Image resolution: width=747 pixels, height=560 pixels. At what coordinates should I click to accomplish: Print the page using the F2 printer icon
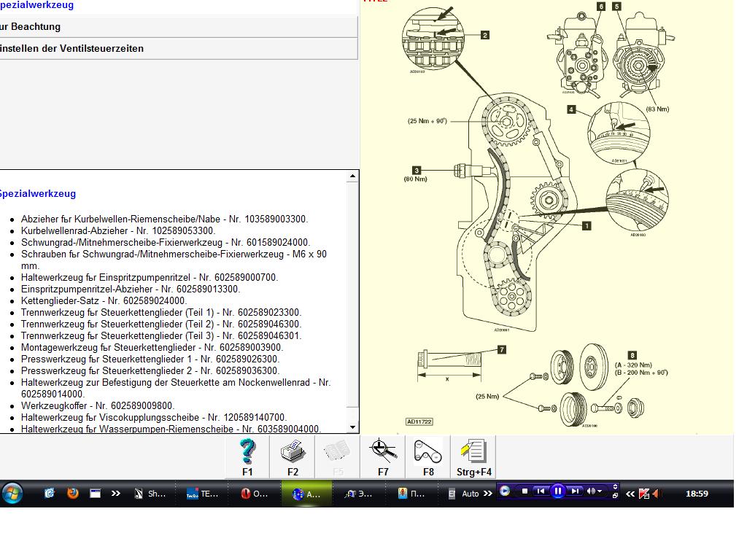pos(293,457)
